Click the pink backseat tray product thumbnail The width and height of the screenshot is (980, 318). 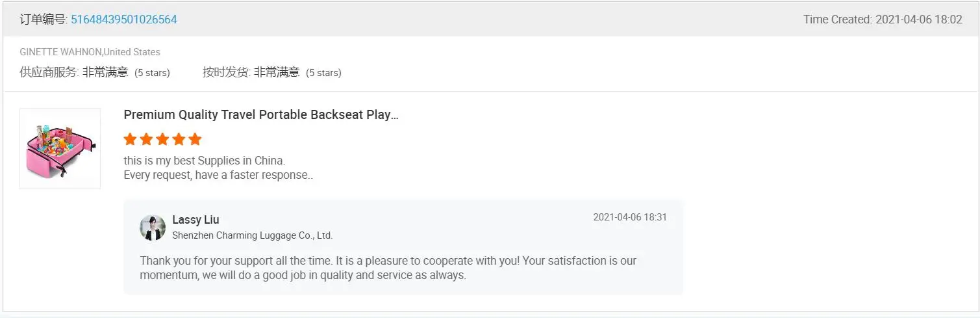click(x=60, y=148)
